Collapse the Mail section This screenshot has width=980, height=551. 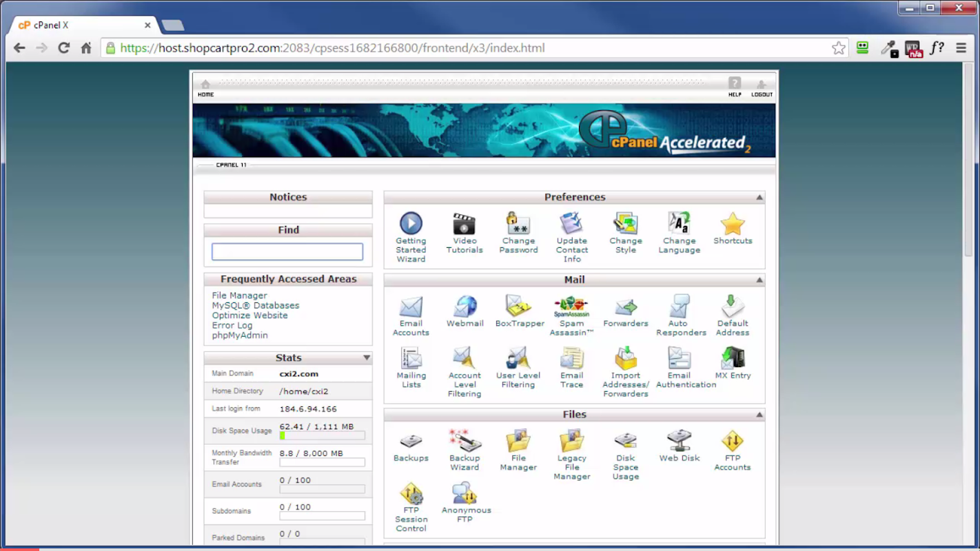click(759, 280)
